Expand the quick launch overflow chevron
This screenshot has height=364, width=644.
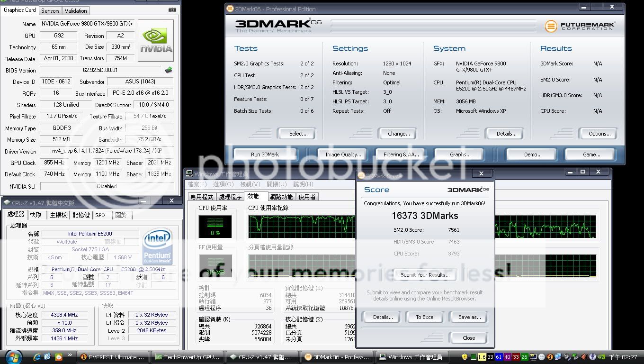pos(71,355)
